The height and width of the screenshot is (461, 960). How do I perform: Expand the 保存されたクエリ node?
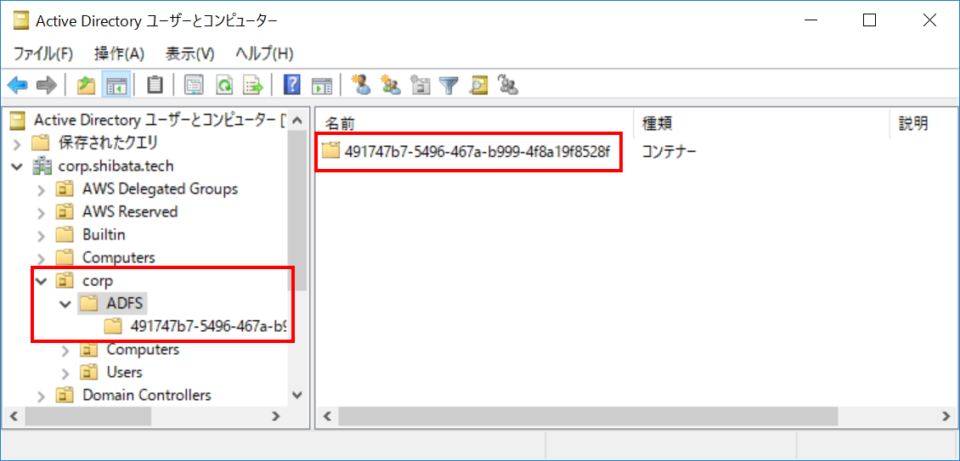[x=18, y=143]
